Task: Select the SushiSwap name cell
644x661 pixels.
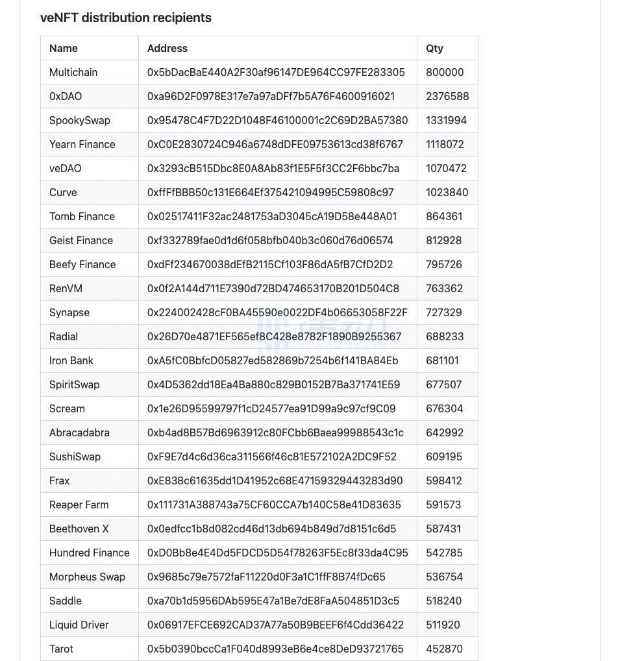Action: point(75,456)
